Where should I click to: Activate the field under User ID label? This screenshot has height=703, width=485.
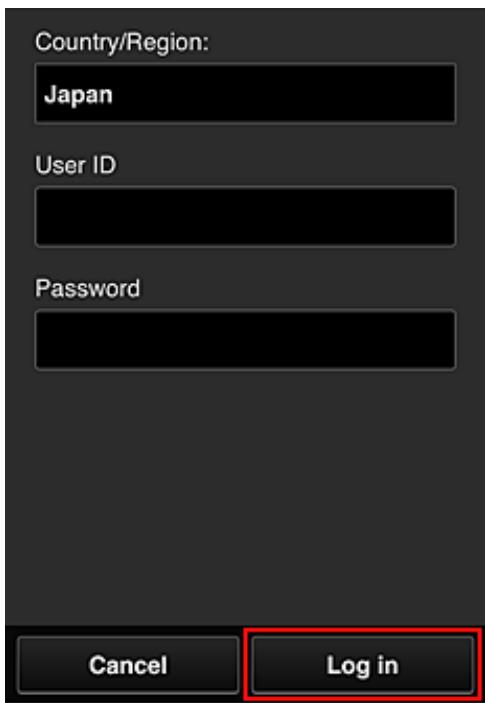[246, 217]
